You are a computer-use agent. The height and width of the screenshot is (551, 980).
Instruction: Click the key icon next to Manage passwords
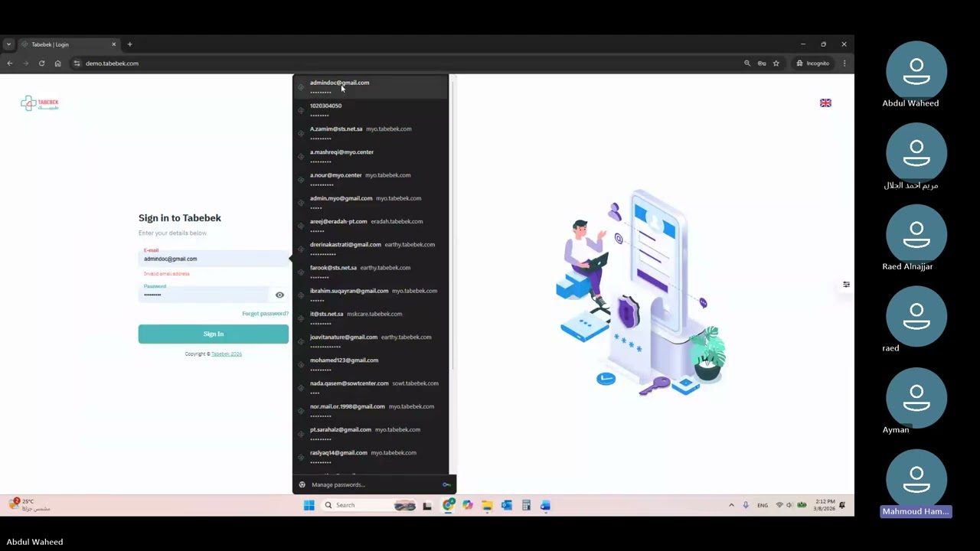coord(446,484)
